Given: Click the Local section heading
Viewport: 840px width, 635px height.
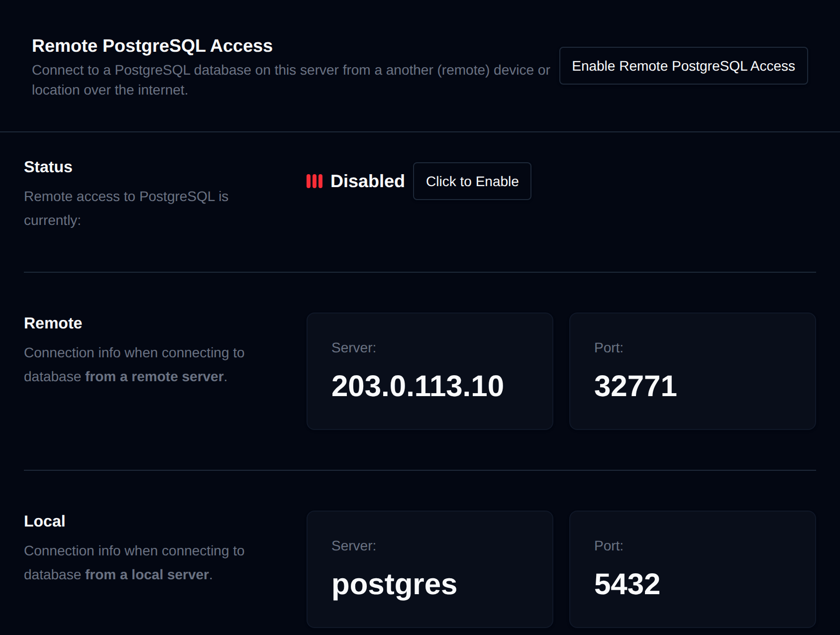Looking at the screenshot, I should (x=45, y=521).
